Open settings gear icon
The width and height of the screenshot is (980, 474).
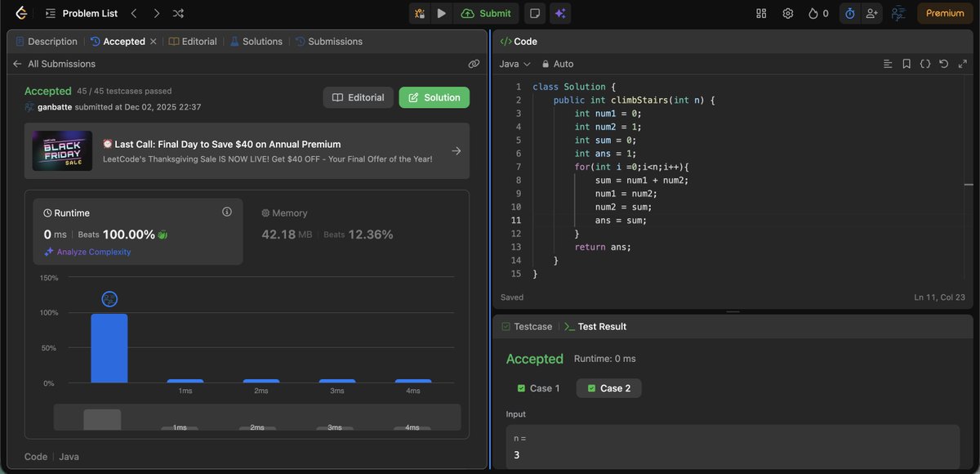pos(787,13)
